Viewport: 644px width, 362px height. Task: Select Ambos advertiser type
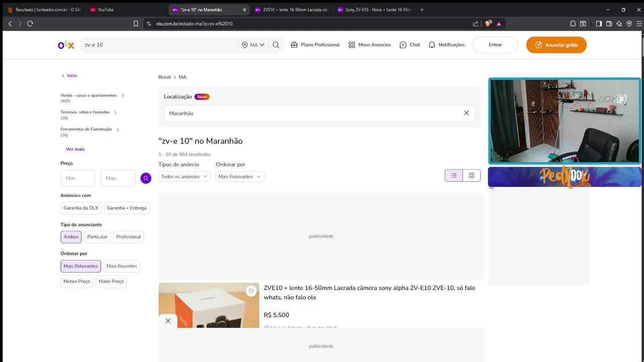pyautogui.click(x=71, y=237)
